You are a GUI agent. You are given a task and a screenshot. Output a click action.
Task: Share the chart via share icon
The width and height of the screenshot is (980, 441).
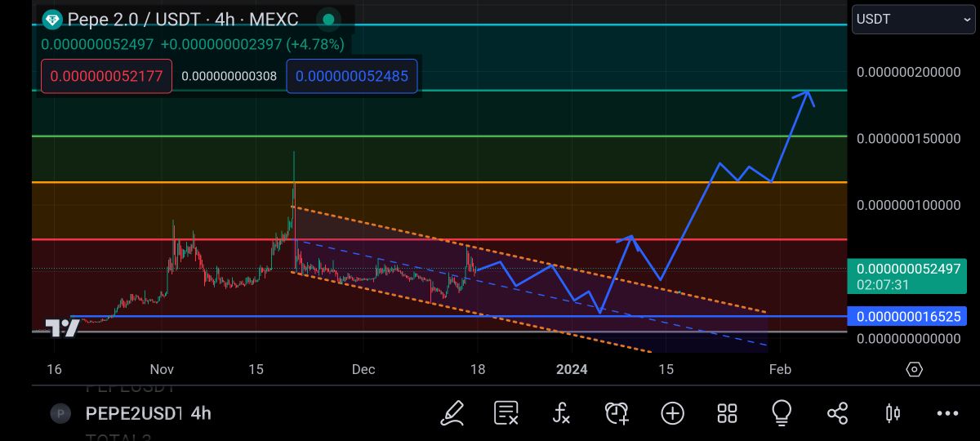[x=837, y=413]
